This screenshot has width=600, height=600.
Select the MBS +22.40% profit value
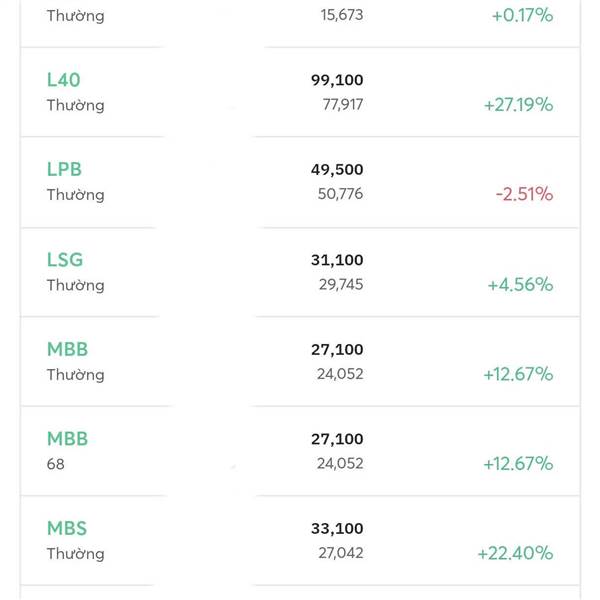click(515, 553)
